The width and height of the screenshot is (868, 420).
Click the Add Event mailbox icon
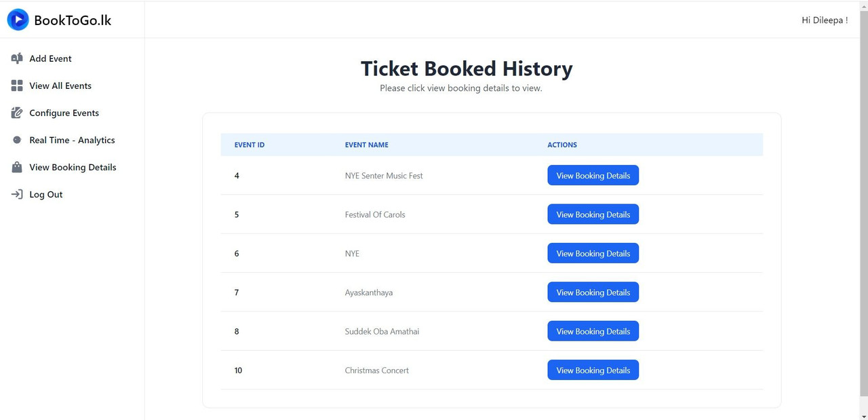(17, 58)
